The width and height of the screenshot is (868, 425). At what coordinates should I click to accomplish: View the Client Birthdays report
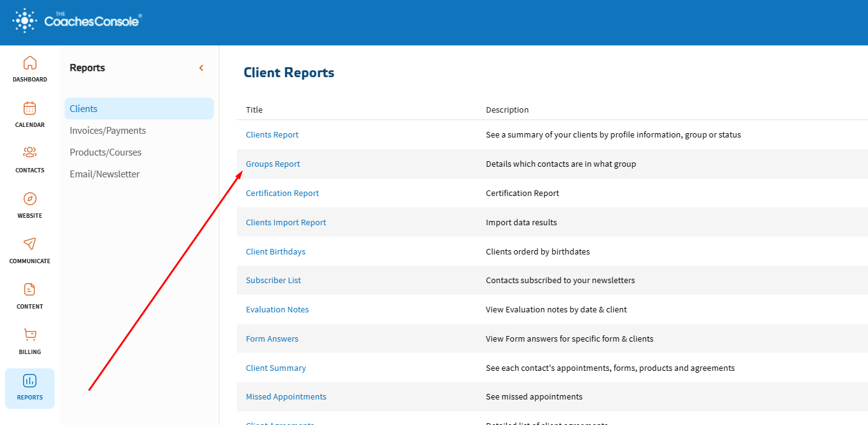tap(275, 252)
